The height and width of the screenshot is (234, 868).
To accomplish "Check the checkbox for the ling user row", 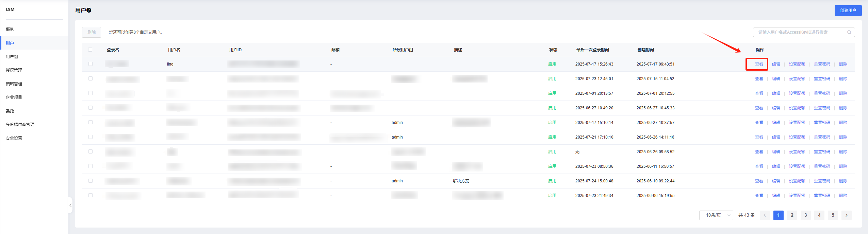I will coord(90,64).
